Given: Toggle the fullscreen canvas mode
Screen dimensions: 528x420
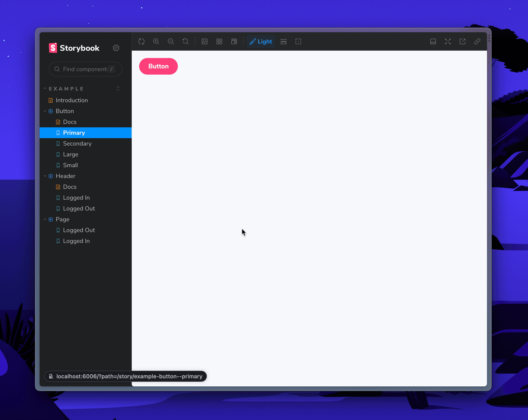Looking at the screenshot, I should (447, 41).
